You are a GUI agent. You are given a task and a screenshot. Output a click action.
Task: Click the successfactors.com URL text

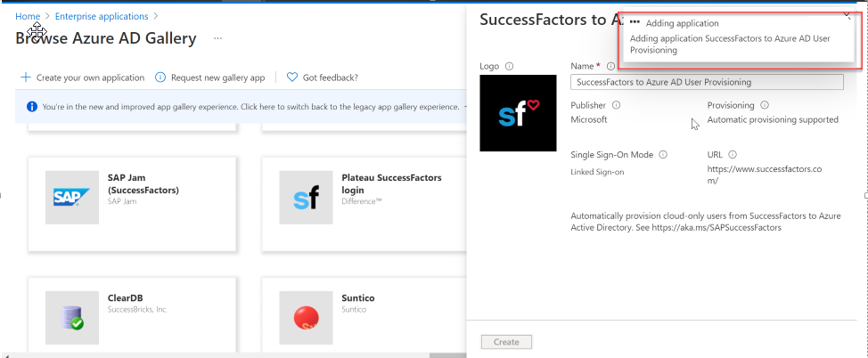tap(765, 175)
